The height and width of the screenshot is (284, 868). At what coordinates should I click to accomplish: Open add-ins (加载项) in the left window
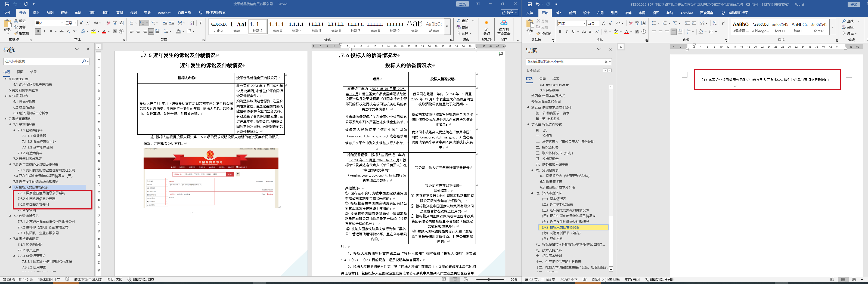click(486, 29)
